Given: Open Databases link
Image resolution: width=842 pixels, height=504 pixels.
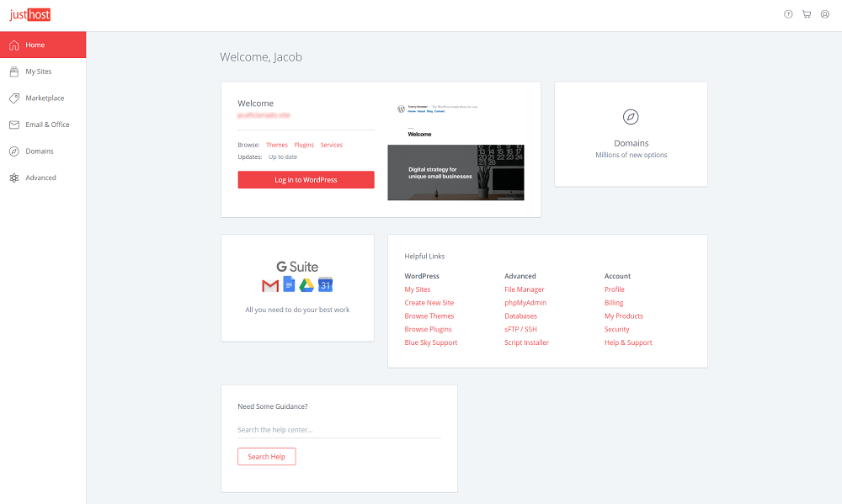Looking at the screenshot, I should click(x=520, y=316).
